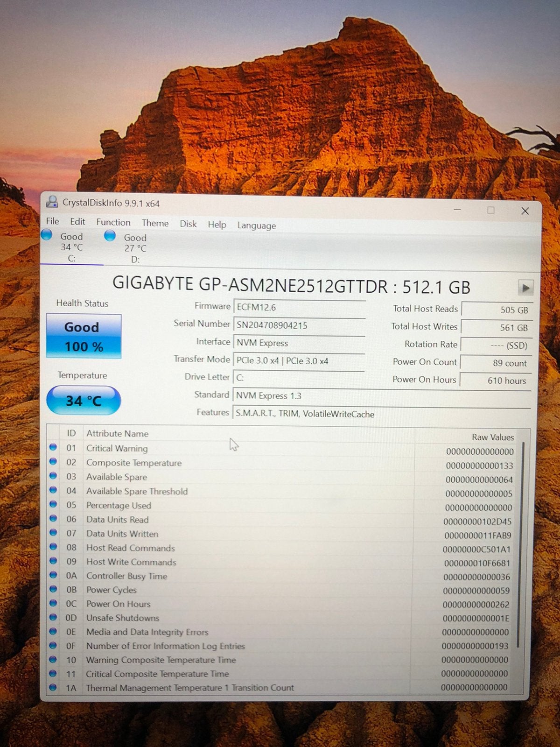Click the status orb for Power Cycles

click(x=53, y=589)
